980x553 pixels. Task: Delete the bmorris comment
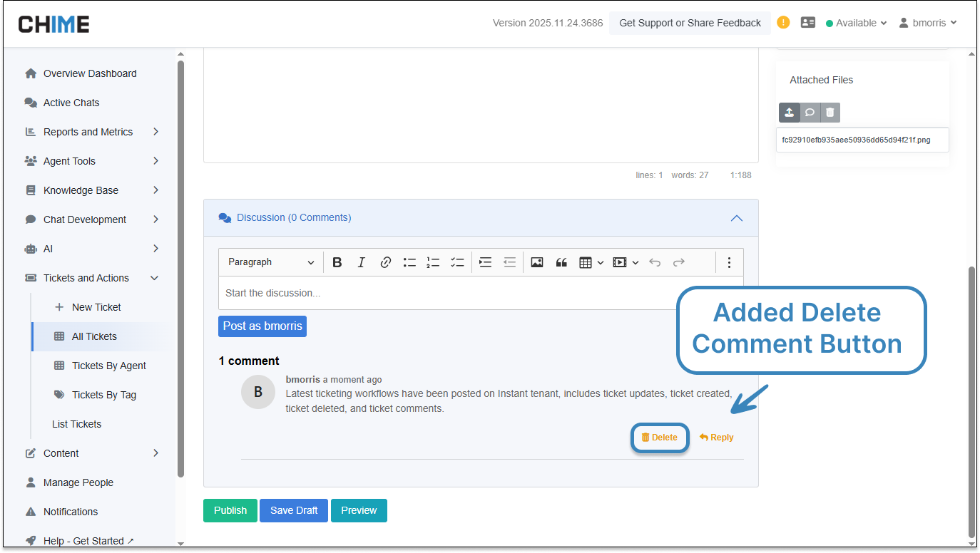660,438
